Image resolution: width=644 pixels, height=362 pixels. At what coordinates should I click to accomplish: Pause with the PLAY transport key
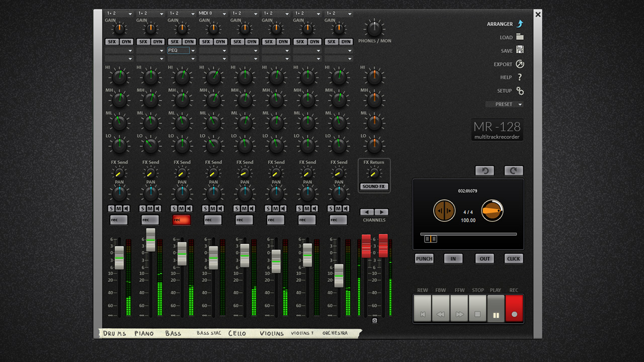(496, 308)
